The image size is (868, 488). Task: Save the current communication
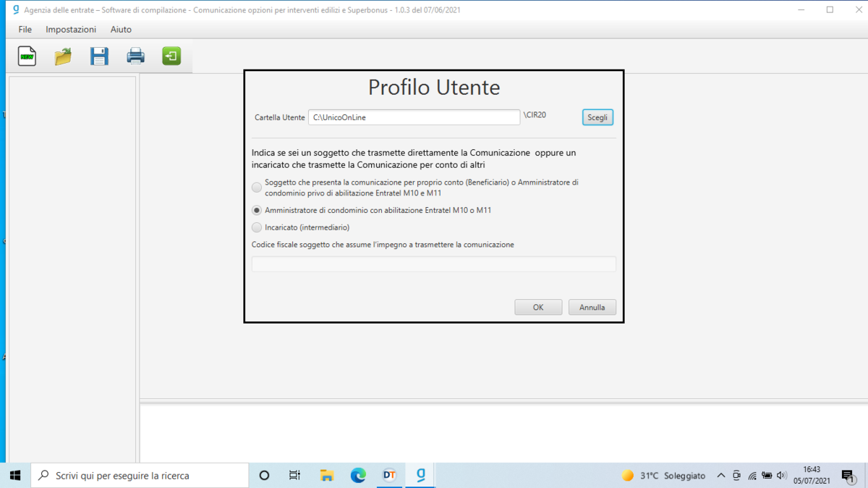tap(99, 56)
